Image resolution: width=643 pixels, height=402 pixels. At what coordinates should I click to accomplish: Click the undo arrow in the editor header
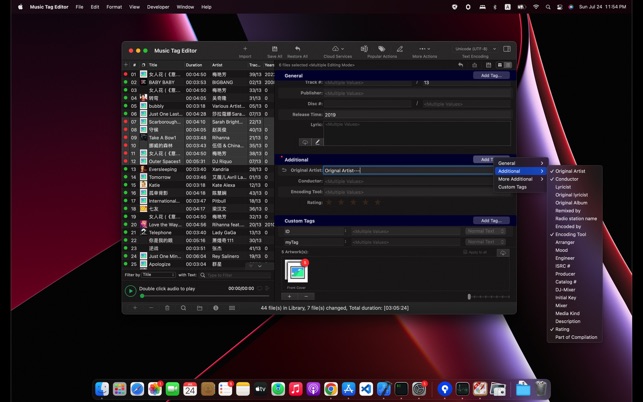pyautogui.click(x=461, y=65)
